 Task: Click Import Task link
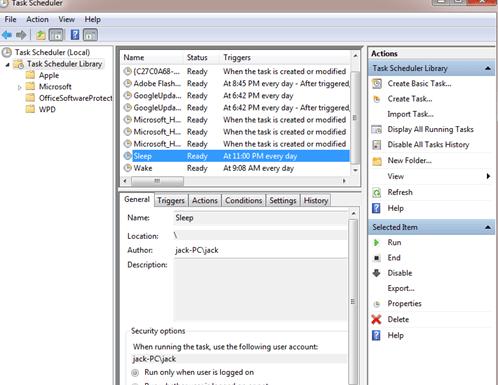pyautogui.click(x=410, y=114)
